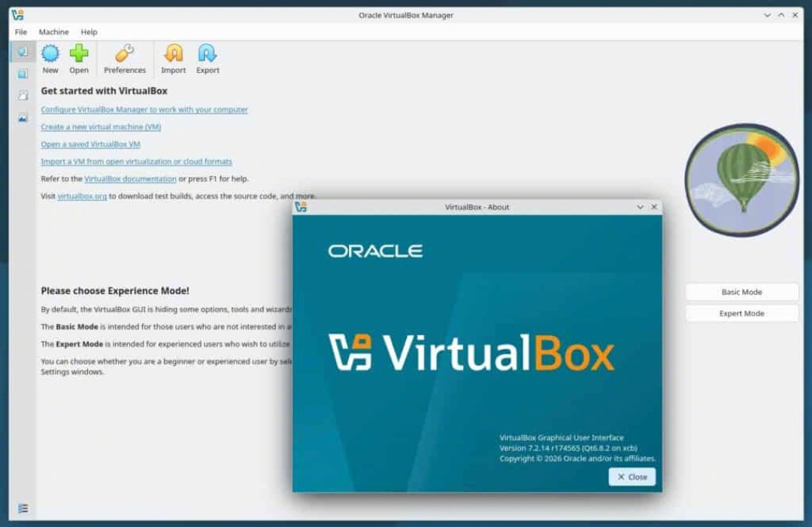Click the VirtualBox logo in the About title bar

tap(301, 207)
